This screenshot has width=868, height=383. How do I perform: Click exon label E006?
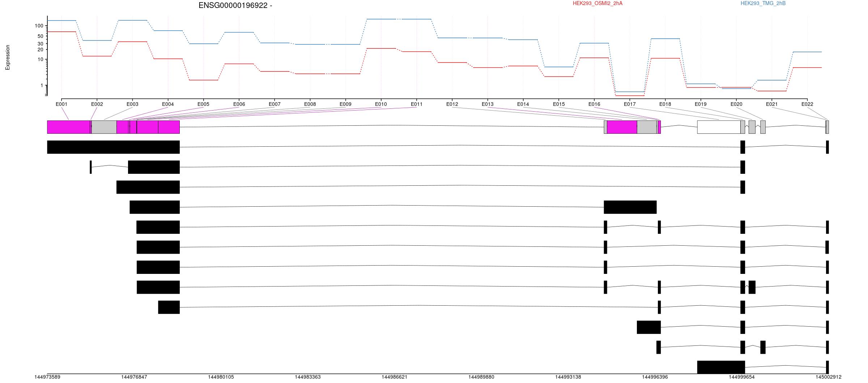239,104
